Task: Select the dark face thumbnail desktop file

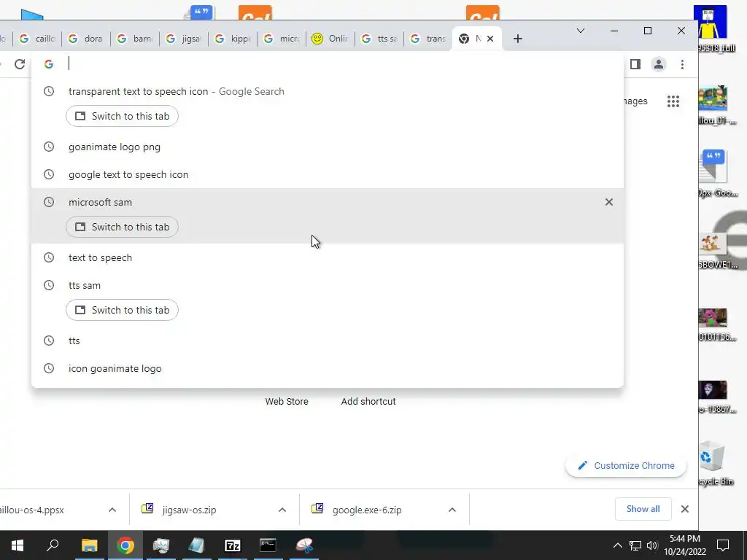Action: click(716, 397)
